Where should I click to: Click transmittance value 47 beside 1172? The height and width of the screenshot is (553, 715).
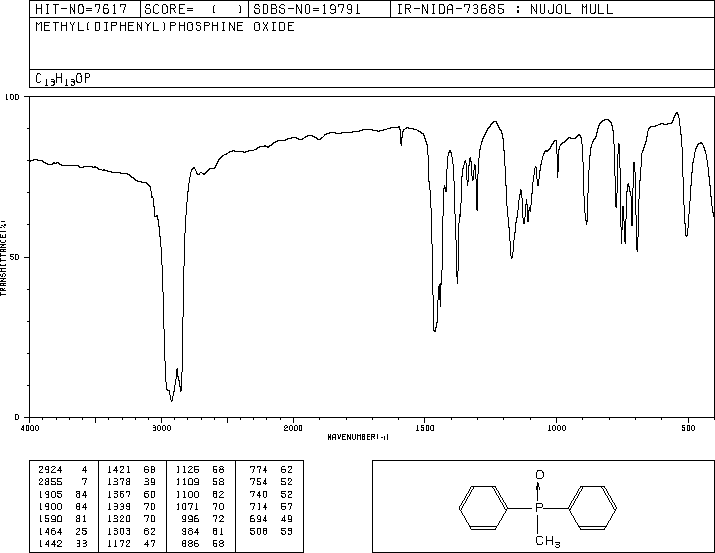(150, 543)
